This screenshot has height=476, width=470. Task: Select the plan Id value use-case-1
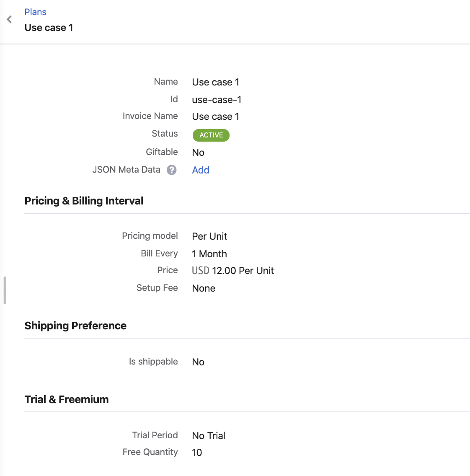point(217,100)
